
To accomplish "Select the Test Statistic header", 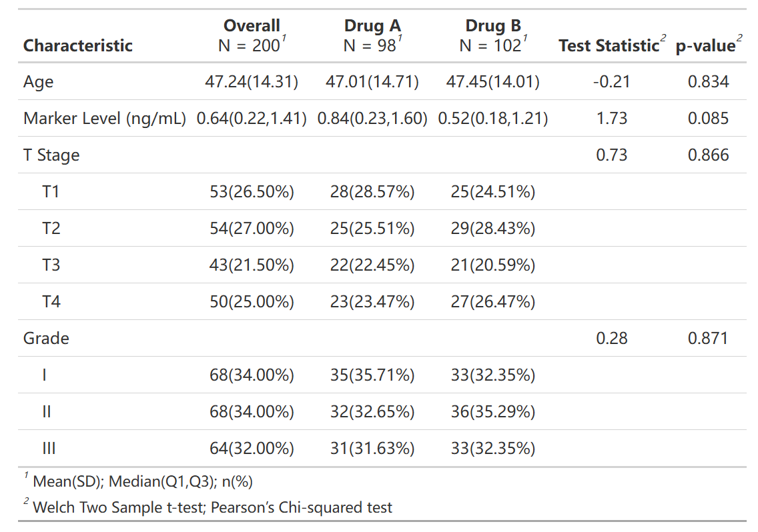I will pos(612,45).
